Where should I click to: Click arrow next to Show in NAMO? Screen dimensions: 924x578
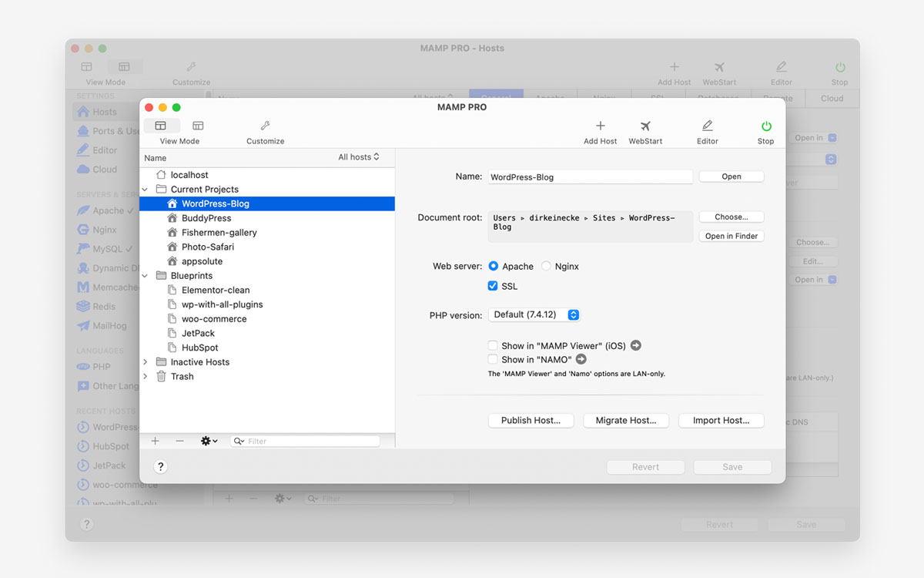tap(581, 359)
